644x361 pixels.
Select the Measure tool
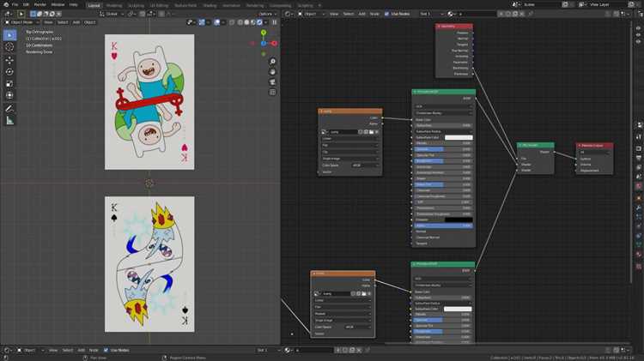click(x=9, y=121)
